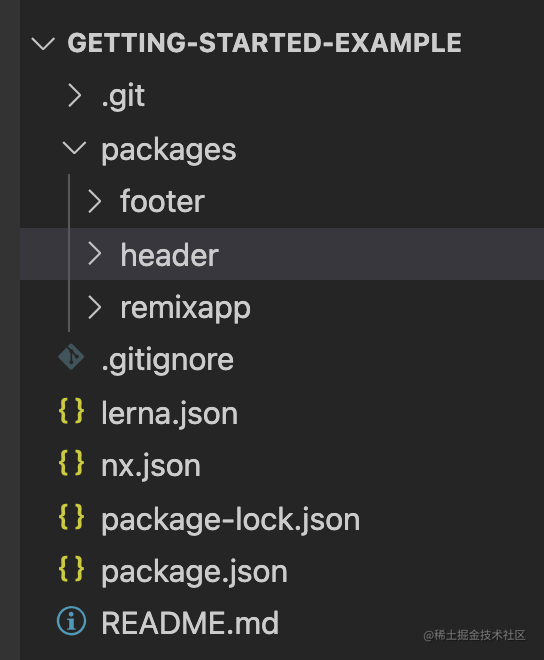Click the braces icon next to lerna.json
This screenshot has width=544, height=660.
point(71,411)
